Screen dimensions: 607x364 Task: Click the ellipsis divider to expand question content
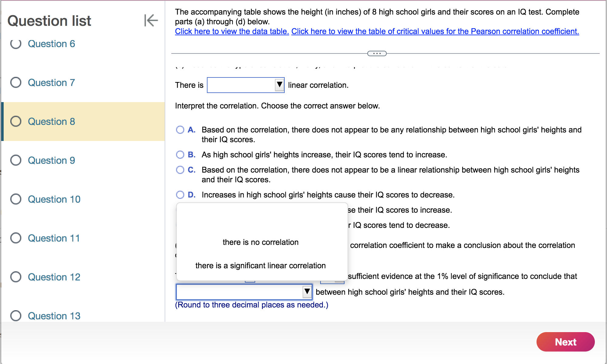pyautogui.click(x=377, y=53)
